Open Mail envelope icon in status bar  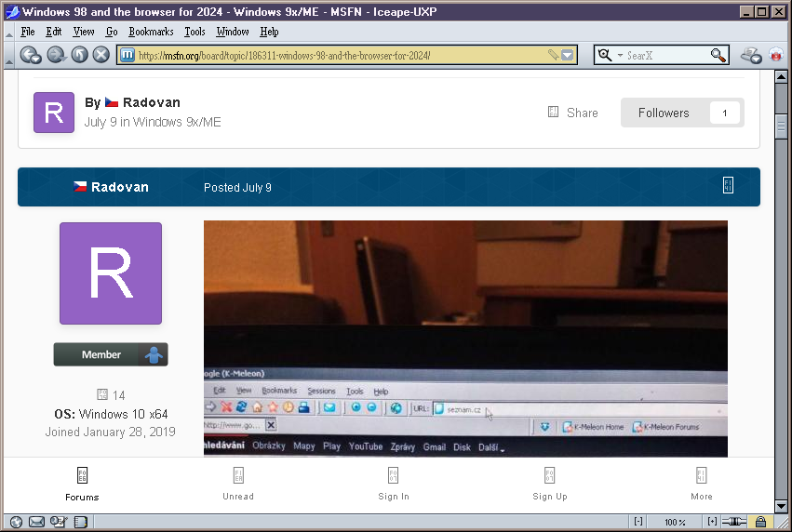coord(36,522)
